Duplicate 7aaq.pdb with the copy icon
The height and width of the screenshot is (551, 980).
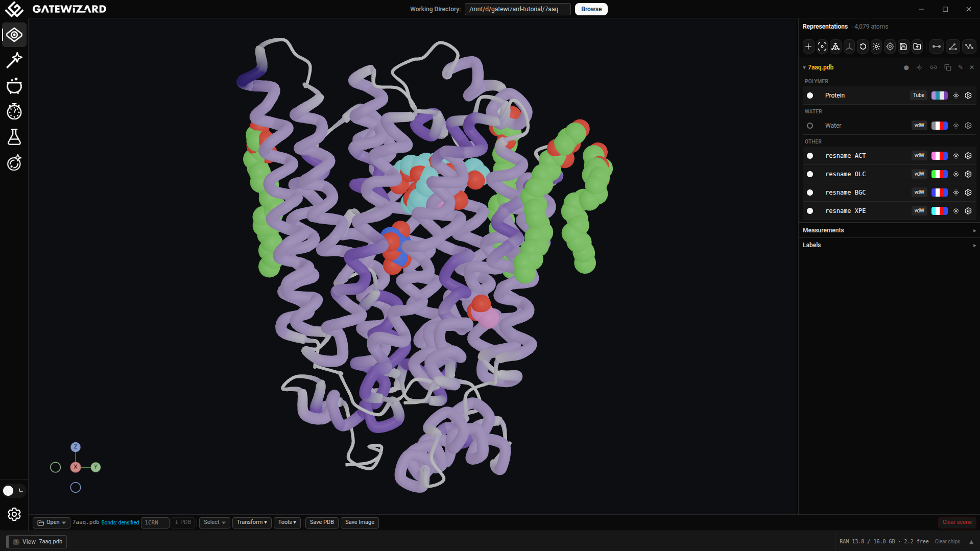(x=948, y=67)
